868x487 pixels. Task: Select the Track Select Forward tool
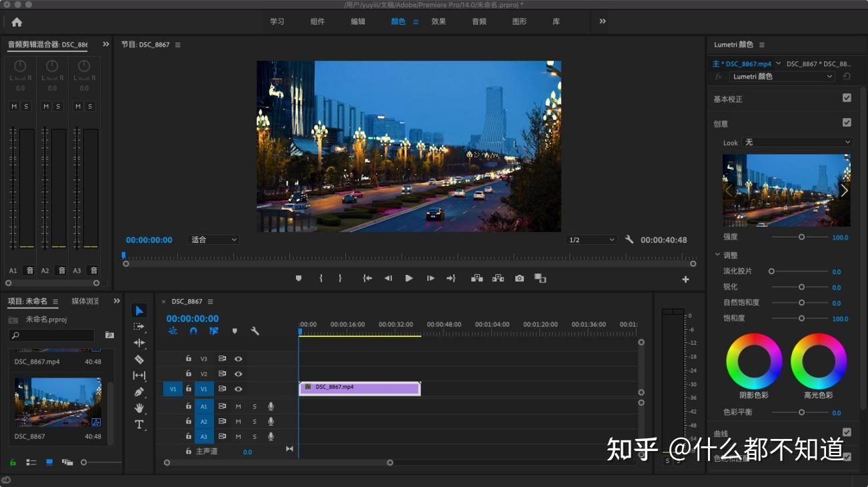coord(139,327)
